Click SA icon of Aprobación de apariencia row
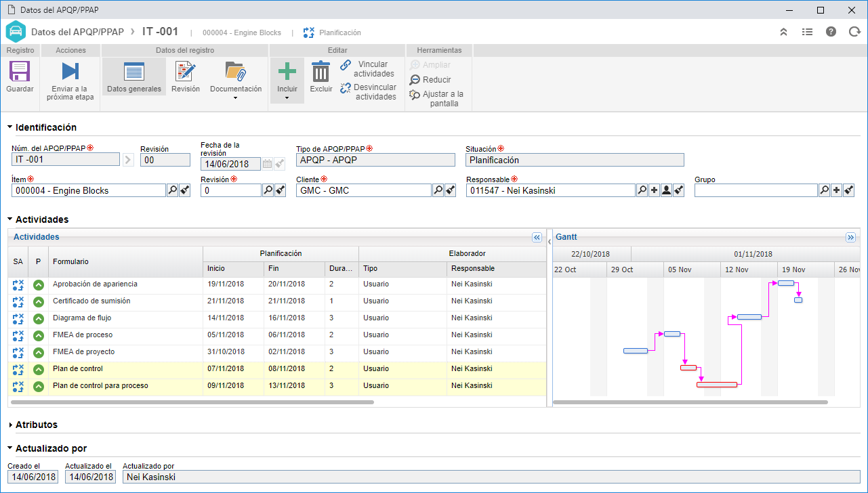 18,284
